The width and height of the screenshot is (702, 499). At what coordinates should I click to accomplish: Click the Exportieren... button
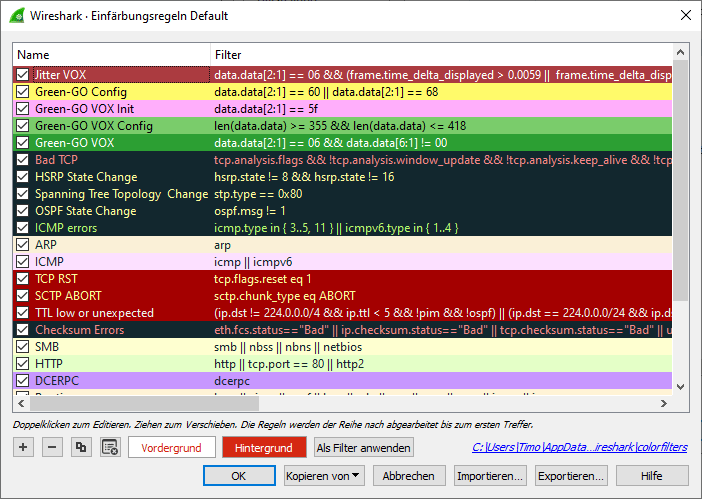point(571,476)
